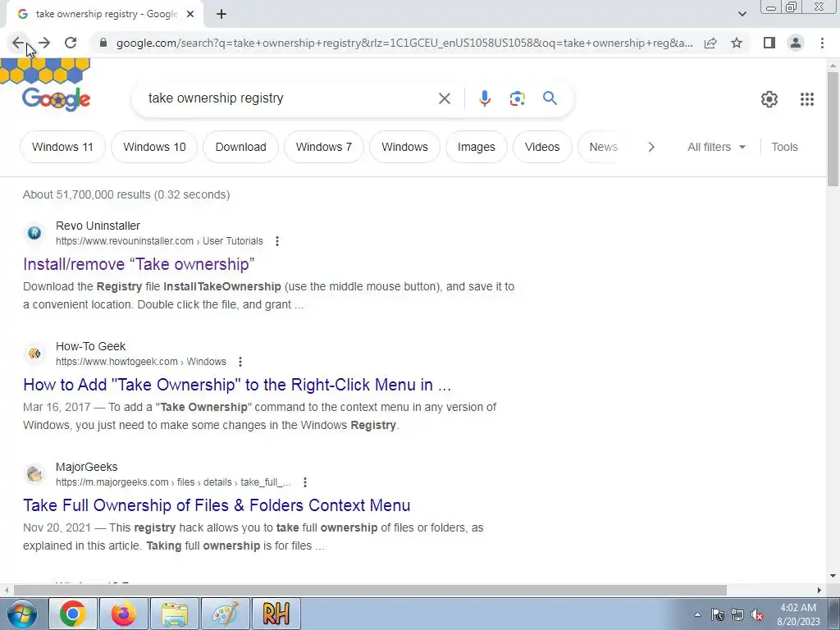Screen dimensions: 840x630
Task: Start voice search with the microphone icon
Action: (x=485, y=98)
